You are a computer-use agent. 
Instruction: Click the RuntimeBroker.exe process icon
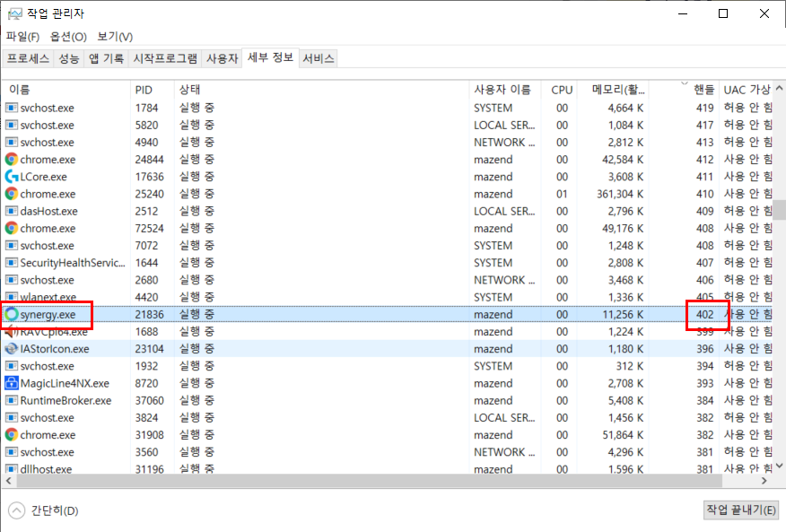[x=12, y=400]
